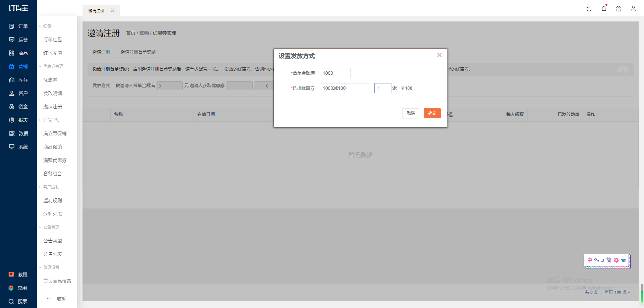The image size is (644, 308).
Task: Click the IME skin shirt icon
Action: coord(623,260)
